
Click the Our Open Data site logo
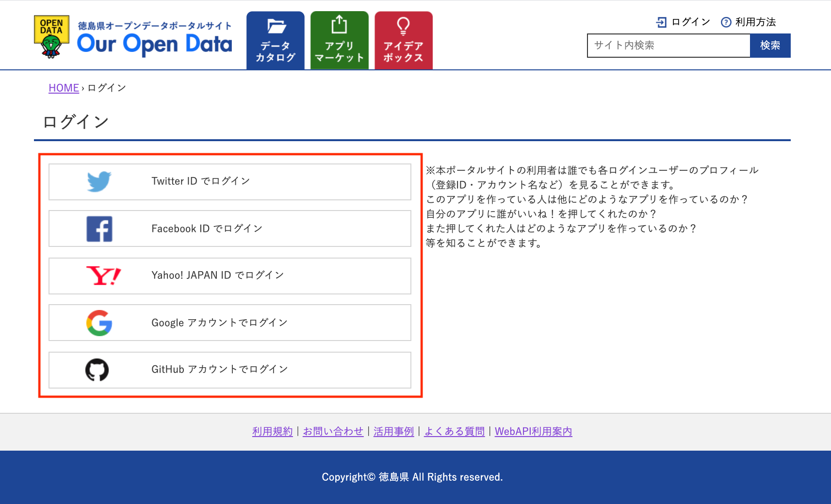point(133,37)
